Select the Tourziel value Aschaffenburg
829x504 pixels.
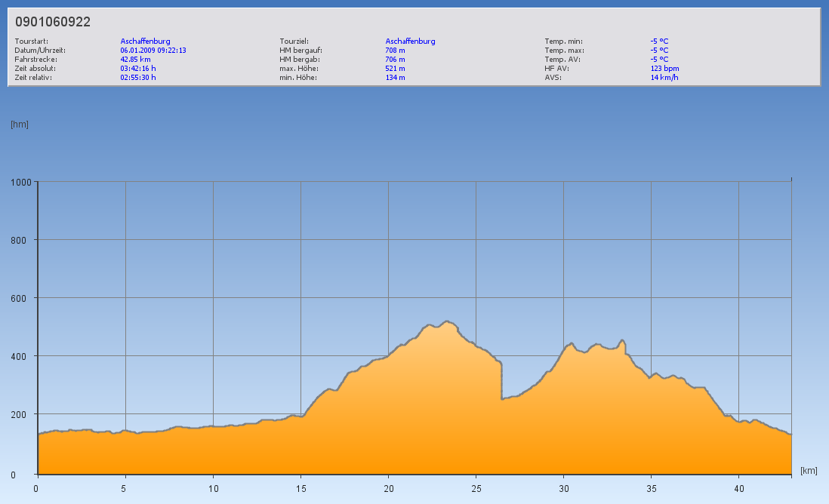(x=410, y=41)
